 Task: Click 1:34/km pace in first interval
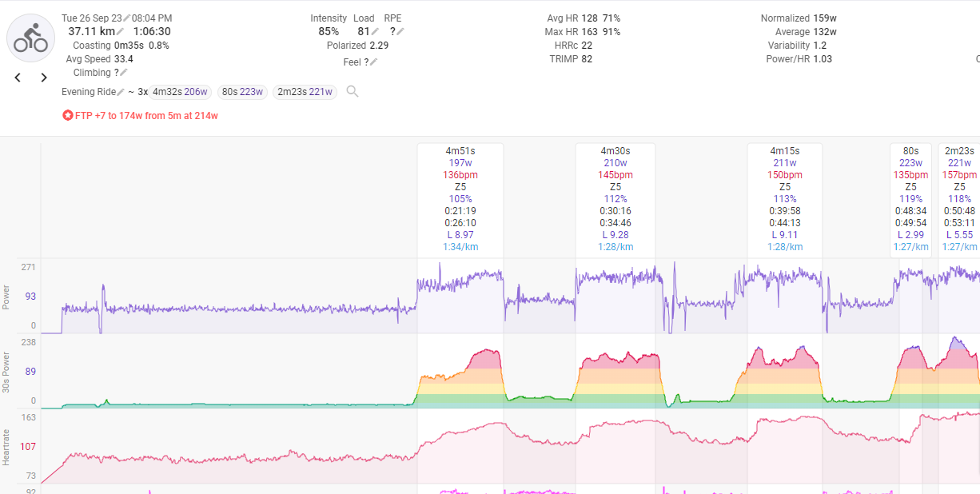[x=460, y=247]
